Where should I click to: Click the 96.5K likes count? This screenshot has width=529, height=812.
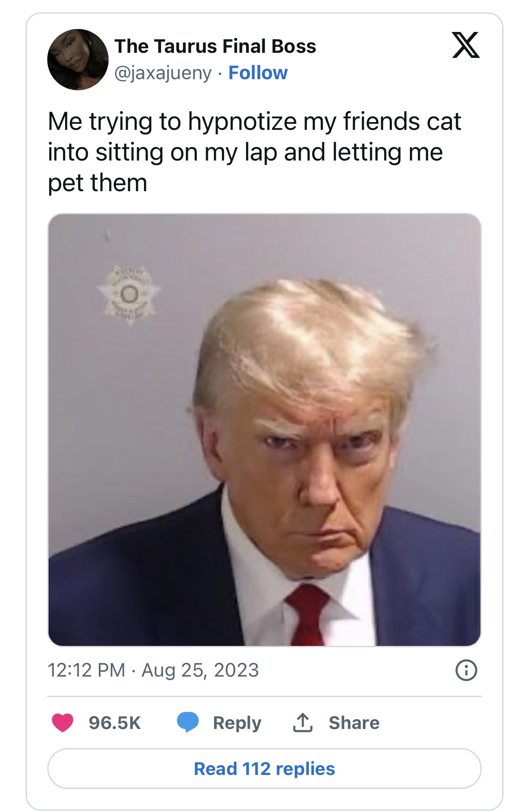[115, 723]
